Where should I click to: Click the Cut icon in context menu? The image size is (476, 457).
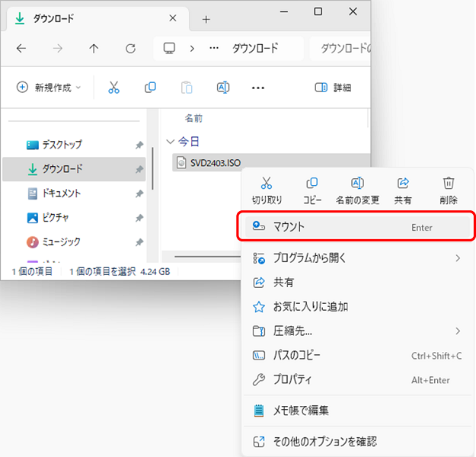click(x=267, y=184)
